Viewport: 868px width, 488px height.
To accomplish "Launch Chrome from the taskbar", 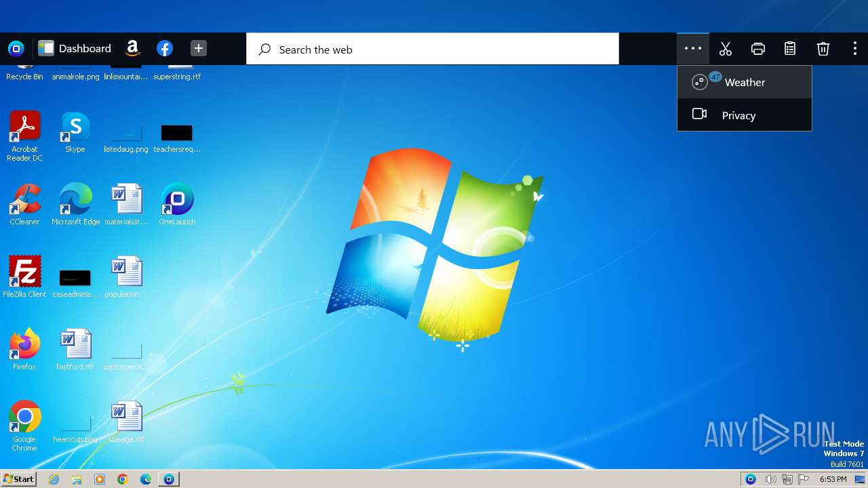I will point(123,479).
